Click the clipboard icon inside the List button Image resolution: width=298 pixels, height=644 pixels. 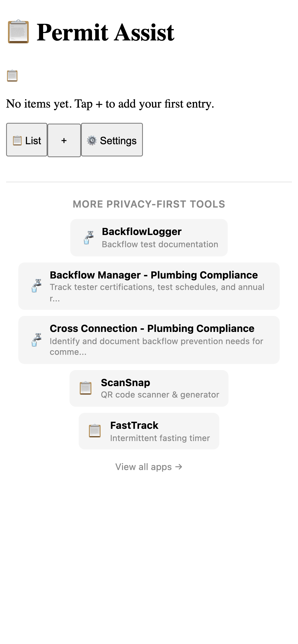17,140
